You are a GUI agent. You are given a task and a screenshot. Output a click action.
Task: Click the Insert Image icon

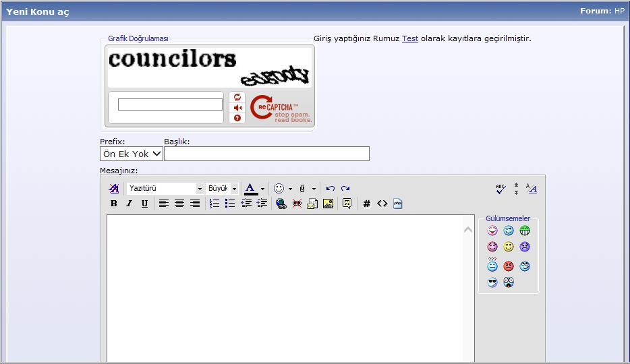point(328,204)
